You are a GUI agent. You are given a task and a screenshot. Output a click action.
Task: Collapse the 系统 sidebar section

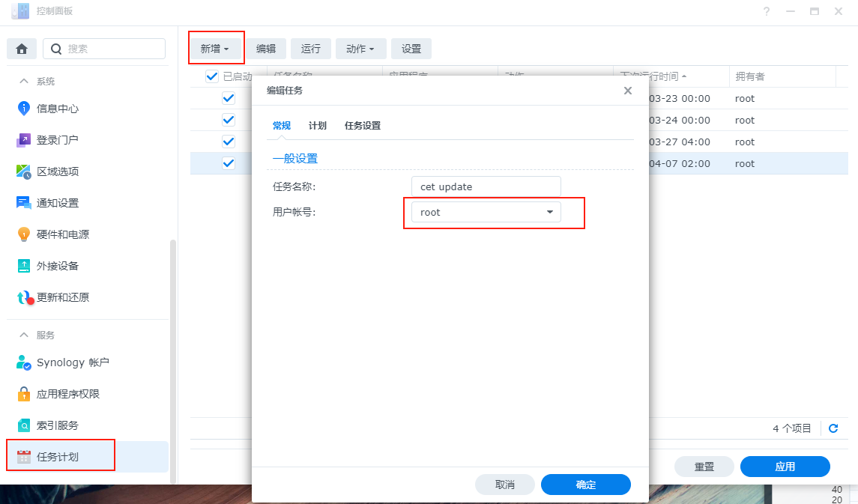23,81
